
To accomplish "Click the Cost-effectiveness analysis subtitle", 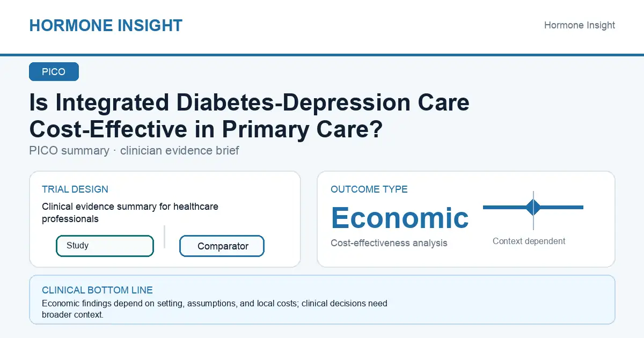I will [x=389, y=243].
